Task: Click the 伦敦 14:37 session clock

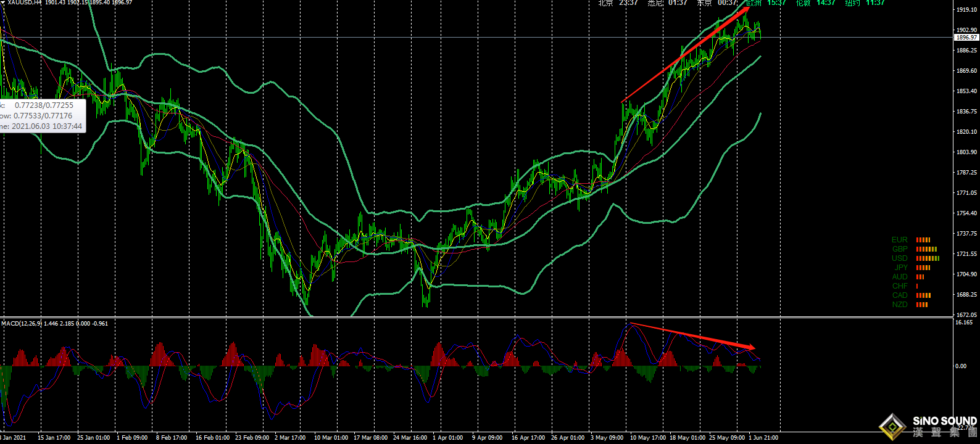Action: (816, 3)
